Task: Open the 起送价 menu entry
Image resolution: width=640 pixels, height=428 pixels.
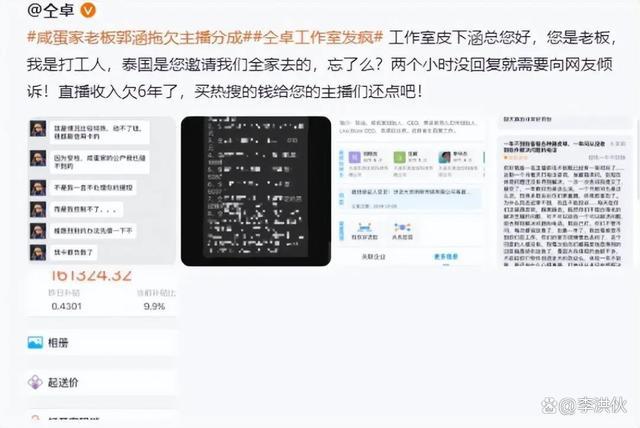Action: pyautogui.click(x=102, y=382)
